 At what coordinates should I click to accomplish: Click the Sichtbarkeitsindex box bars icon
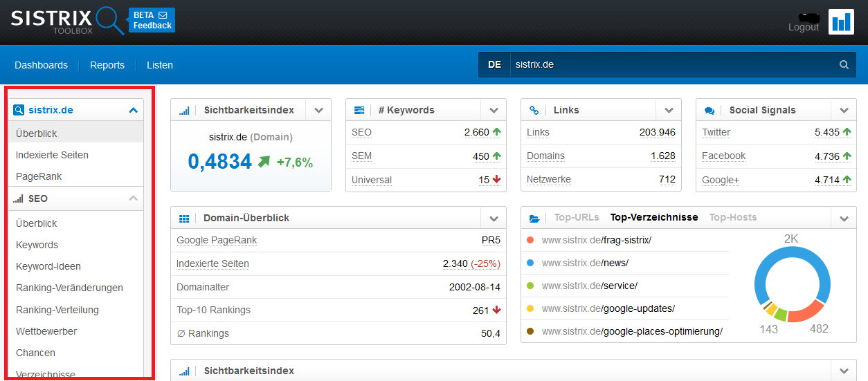[x=184, y=111]
